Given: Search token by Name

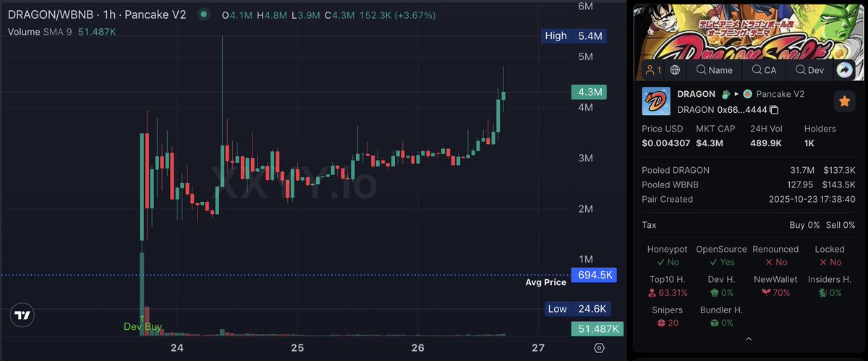Looking at the screenshot, I should pos(714,70).
